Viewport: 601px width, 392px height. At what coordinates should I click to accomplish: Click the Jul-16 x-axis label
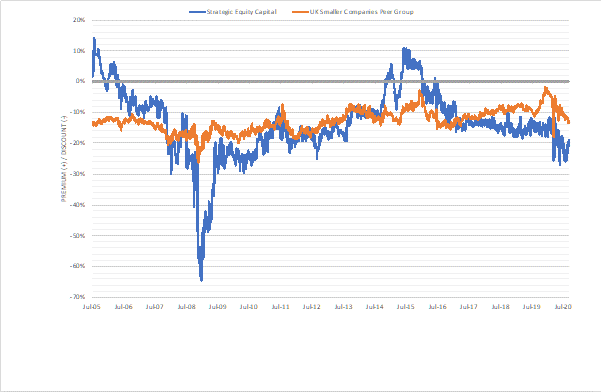[437, 307]
